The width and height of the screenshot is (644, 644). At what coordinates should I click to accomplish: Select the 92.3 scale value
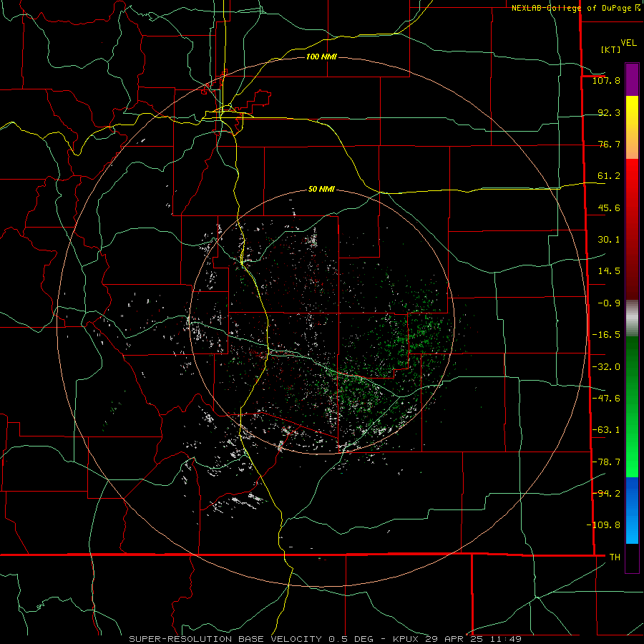pos(609,112)
